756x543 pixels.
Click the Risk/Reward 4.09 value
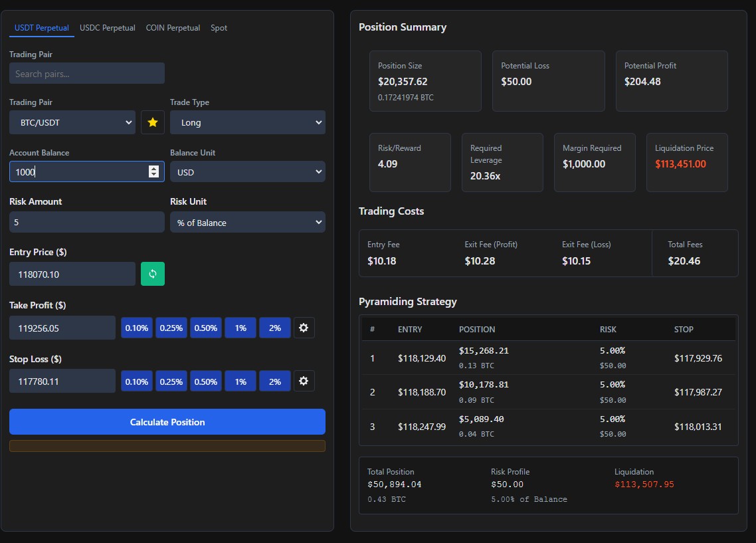388,164
